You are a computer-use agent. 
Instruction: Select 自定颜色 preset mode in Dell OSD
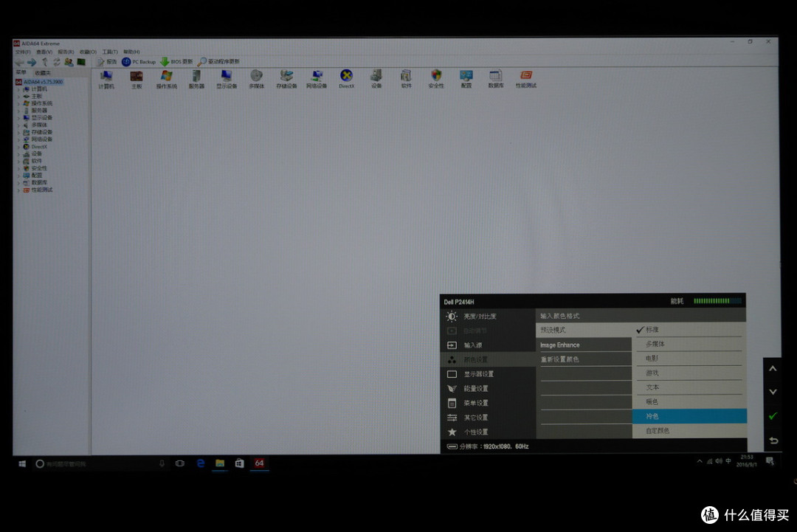689,431
